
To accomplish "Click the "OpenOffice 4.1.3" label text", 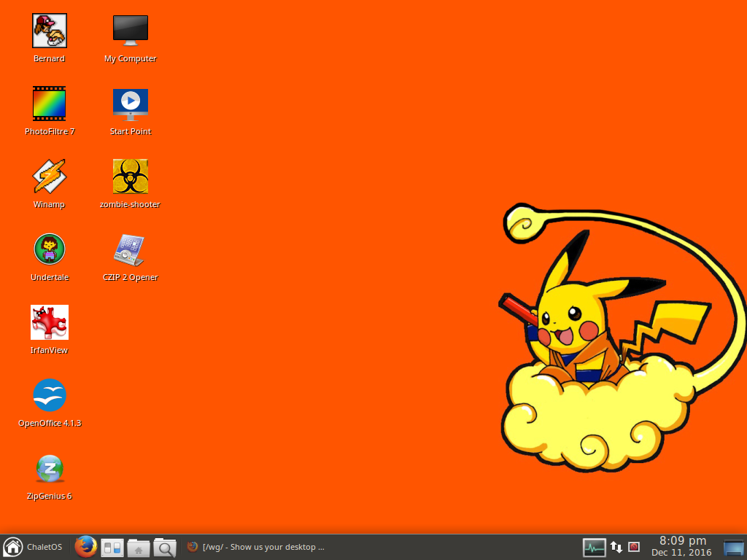I will 50,423.
